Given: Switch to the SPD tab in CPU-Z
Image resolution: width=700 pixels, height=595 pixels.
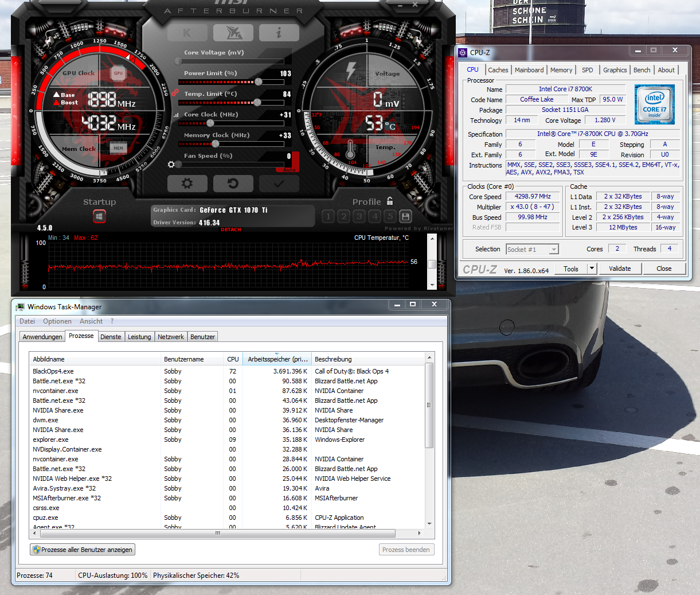Looking at the screenshot, I should pos(588,70).
